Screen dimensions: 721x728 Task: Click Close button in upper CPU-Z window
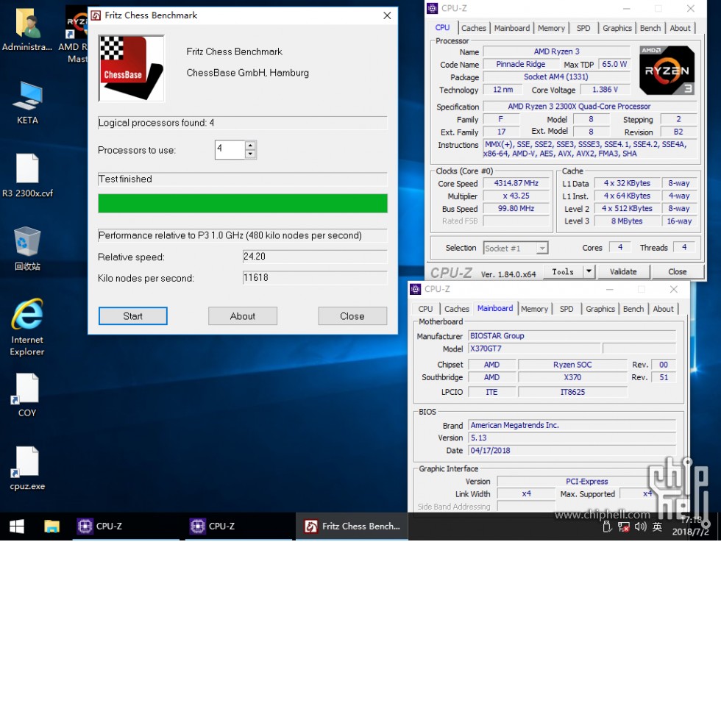[x=678, y=271]
